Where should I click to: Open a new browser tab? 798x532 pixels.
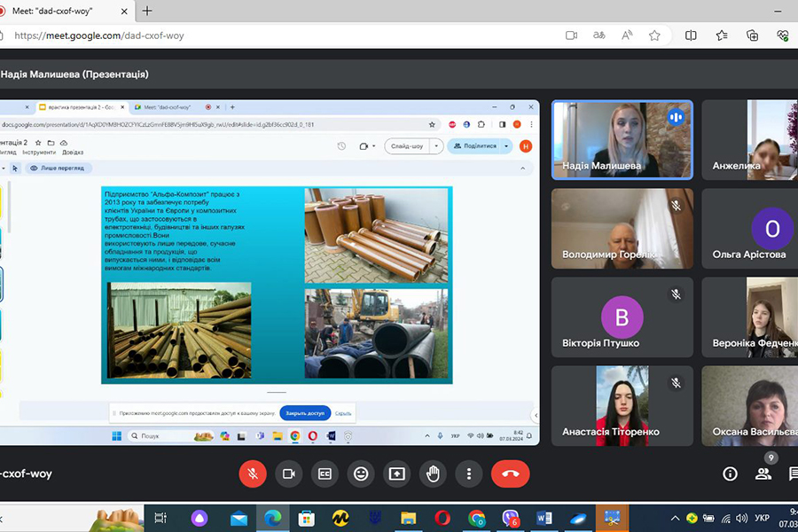(147, 11)
